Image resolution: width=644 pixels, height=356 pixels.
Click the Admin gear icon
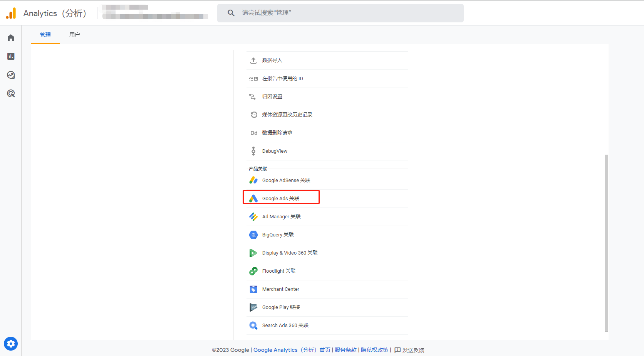coord(11,343)
